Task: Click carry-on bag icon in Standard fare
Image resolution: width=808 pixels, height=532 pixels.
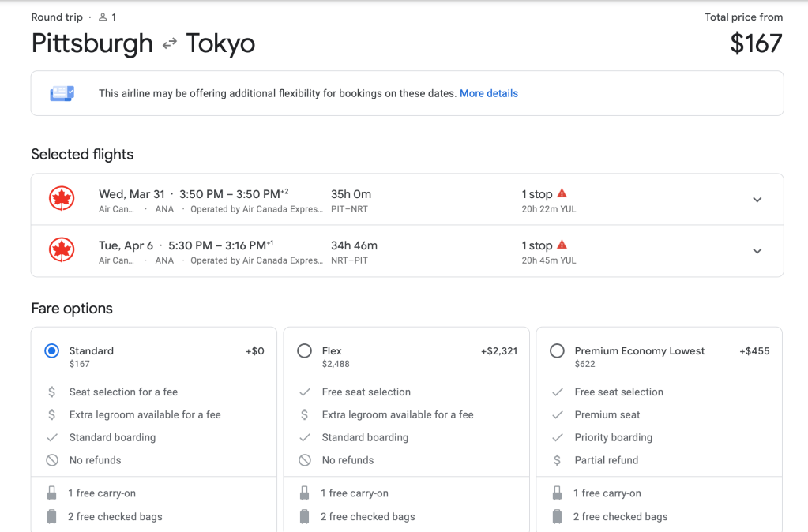Action: click(52, 493)
